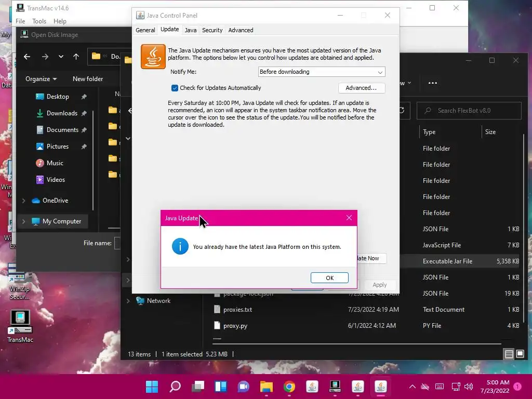Image resolution: width=532 pixels, height=399 pixels.
Task: Open the Windows Start menu
Action: [152, 387]
